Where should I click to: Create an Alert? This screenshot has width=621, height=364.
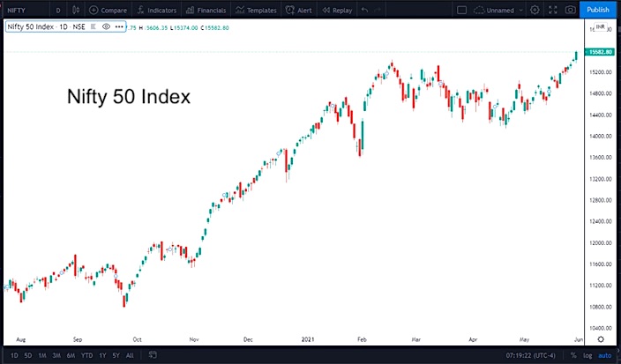click(299, 11)
